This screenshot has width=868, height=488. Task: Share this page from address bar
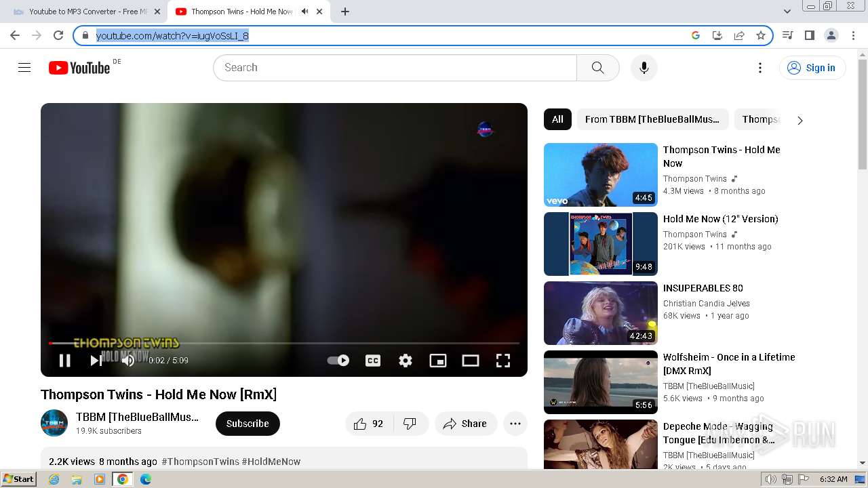click(739, 35)
